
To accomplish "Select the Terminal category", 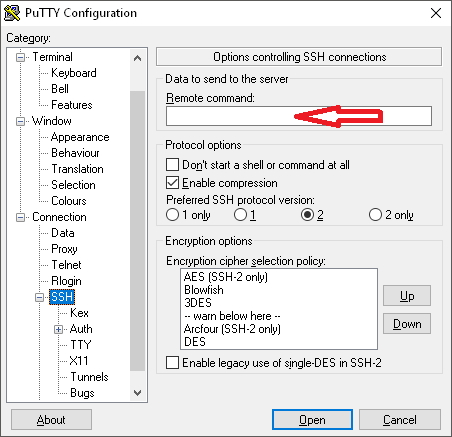I will [52, 57].
